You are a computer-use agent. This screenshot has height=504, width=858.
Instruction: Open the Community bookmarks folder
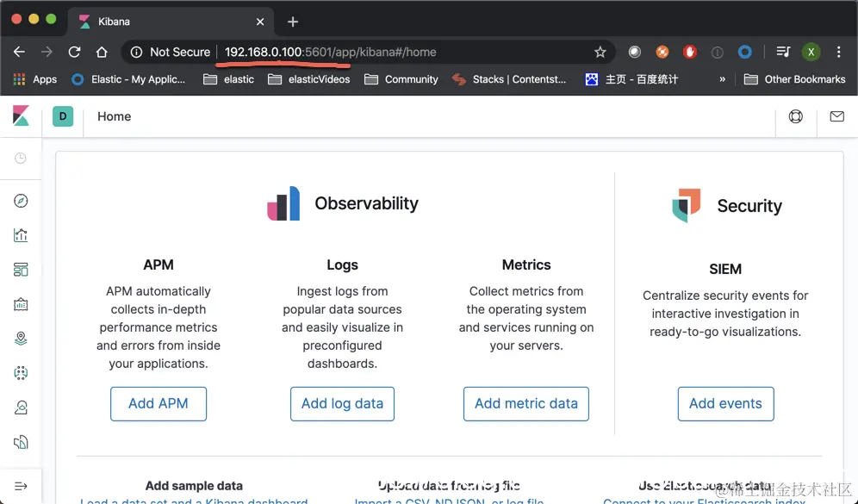tap(401, 79)
